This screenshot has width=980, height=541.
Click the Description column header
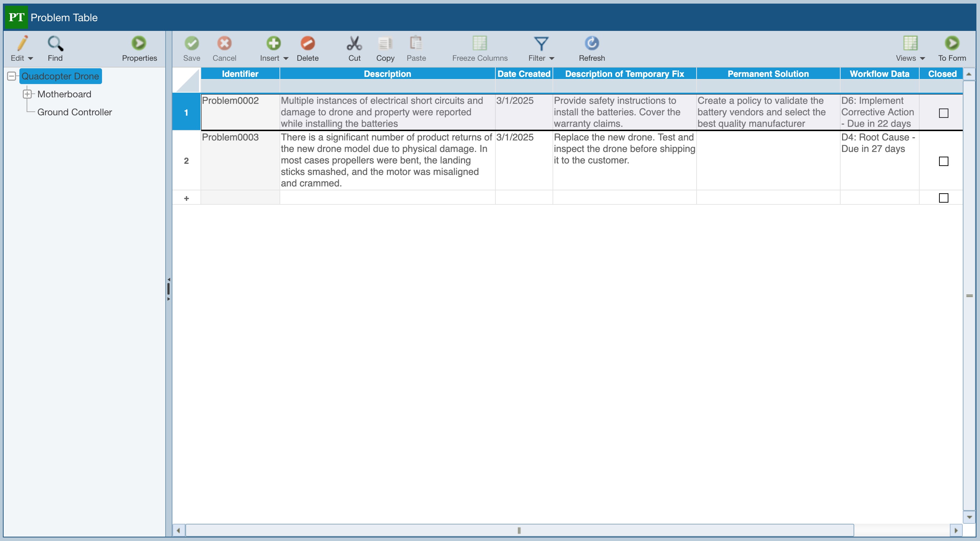coord(387,74)
